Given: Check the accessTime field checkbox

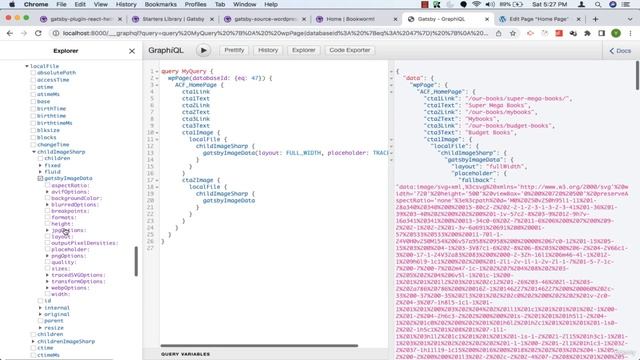Looking at the screenshot, I should 33,80.
